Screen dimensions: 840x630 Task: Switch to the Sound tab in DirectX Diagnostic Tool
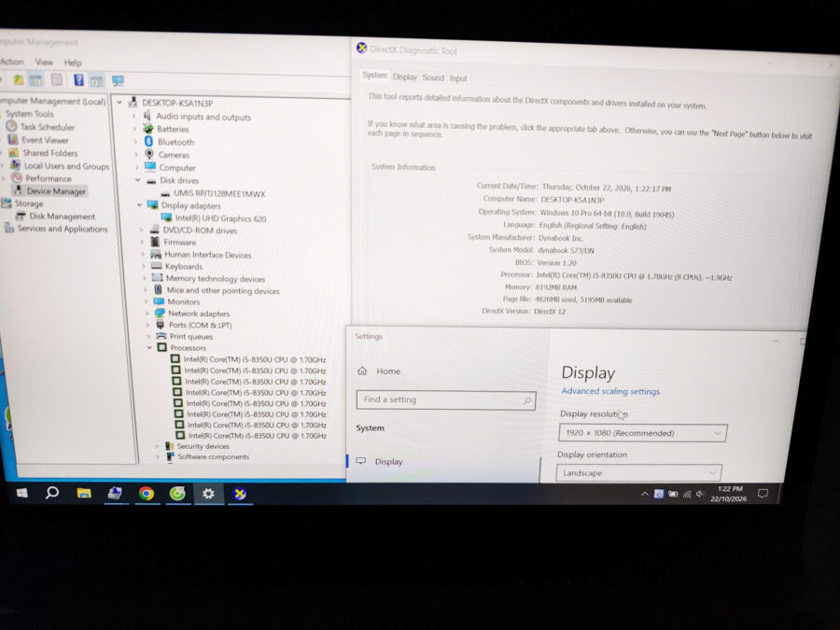coord(433,77)
